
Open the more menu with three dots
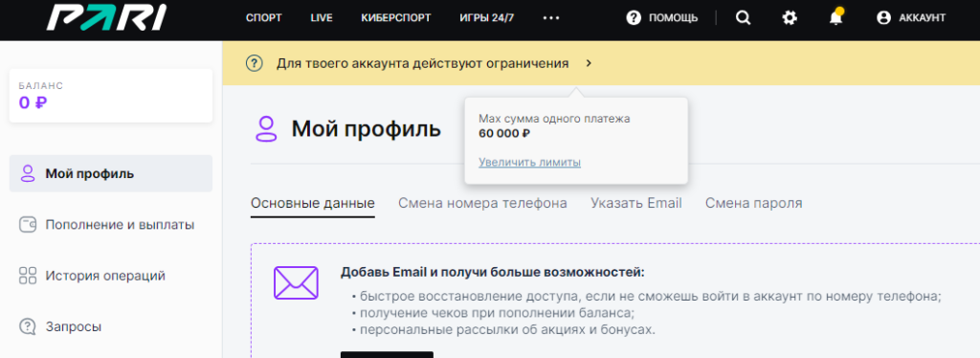pyautogui.click(x=551, y=18)
